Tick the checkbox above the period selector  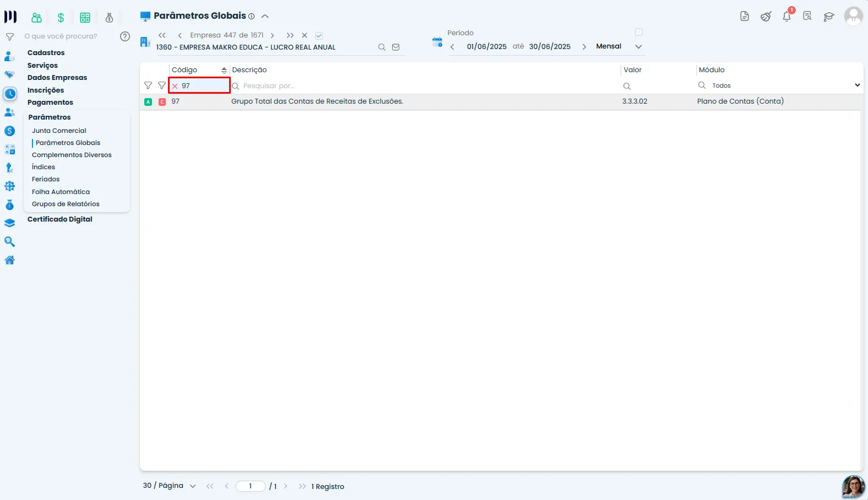pyautogui.click(x=639, y=32)
